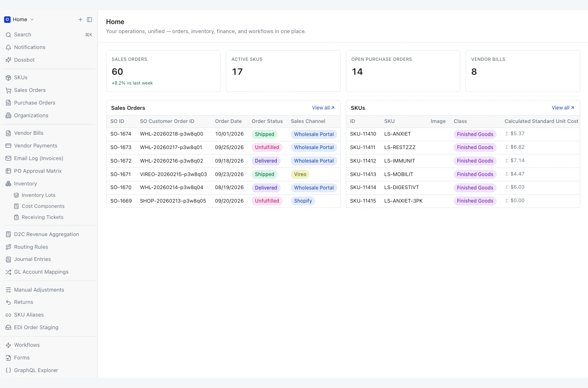
Task: Click the PO Approval Matrix grid icon
Action: pos(8,171)
